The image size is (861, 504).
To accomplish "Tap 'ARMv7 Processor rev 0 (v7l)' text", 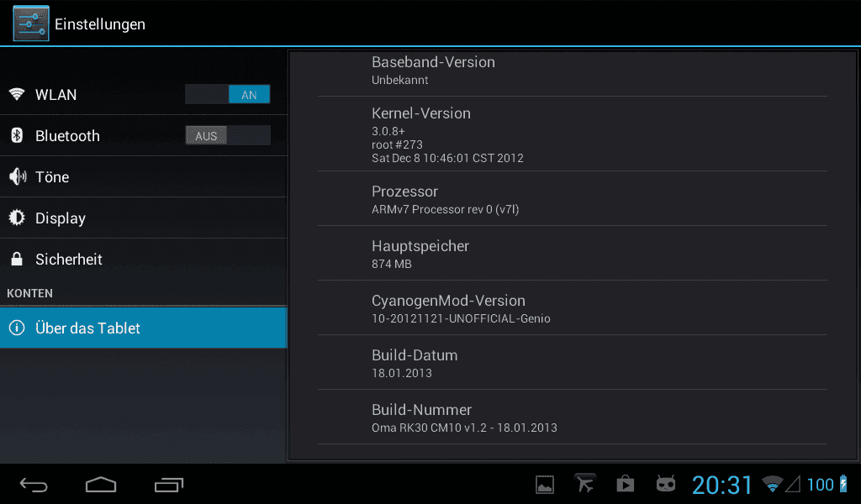I will 446,209.
